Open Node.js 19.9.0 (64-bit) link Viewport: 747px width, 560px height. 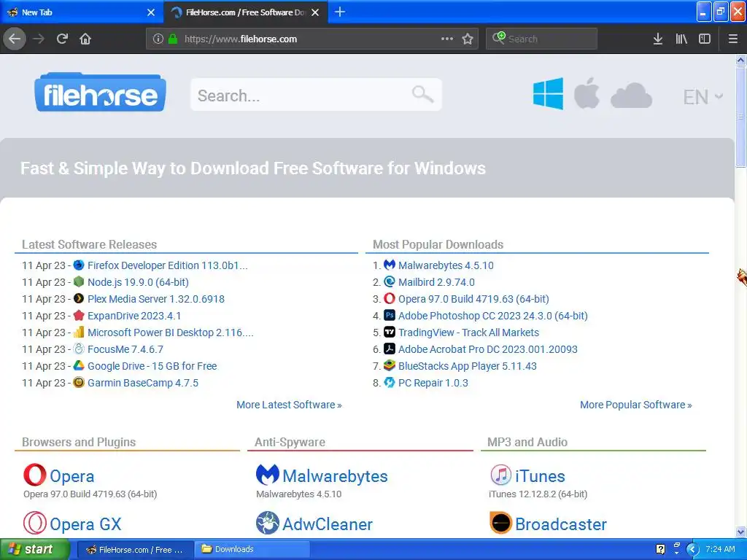point(138,282)
